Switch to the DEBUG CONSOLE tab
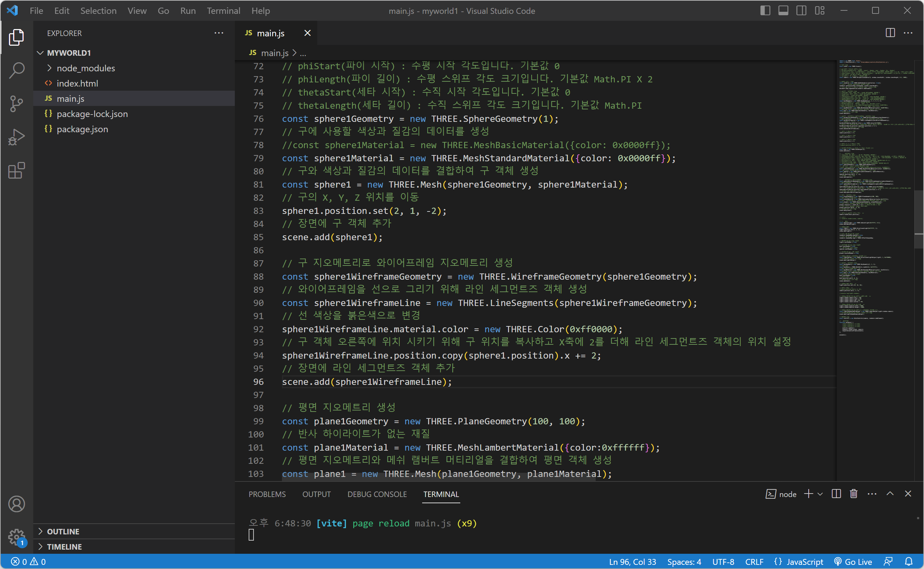This screenshot has width=924, height=569. [377, 494]
